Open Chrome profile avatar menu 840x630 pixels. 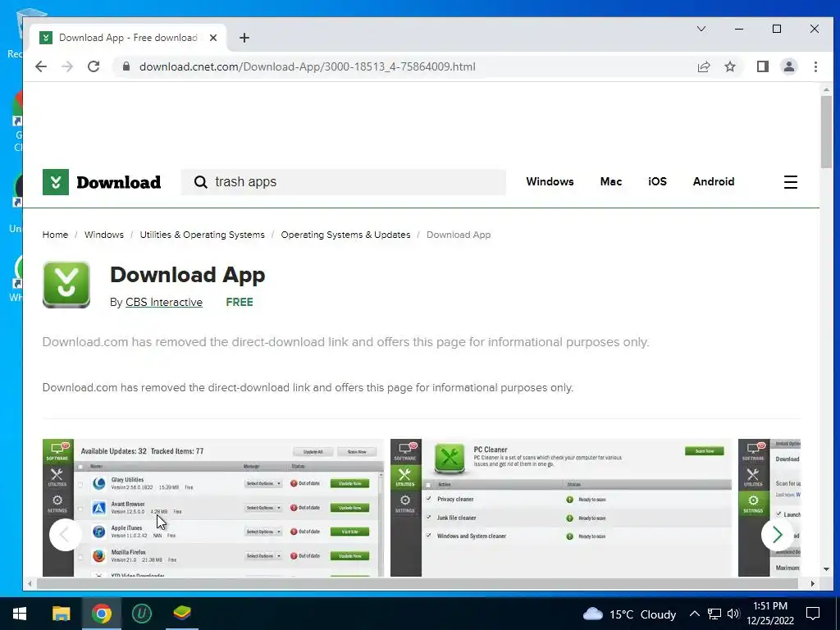788,66
